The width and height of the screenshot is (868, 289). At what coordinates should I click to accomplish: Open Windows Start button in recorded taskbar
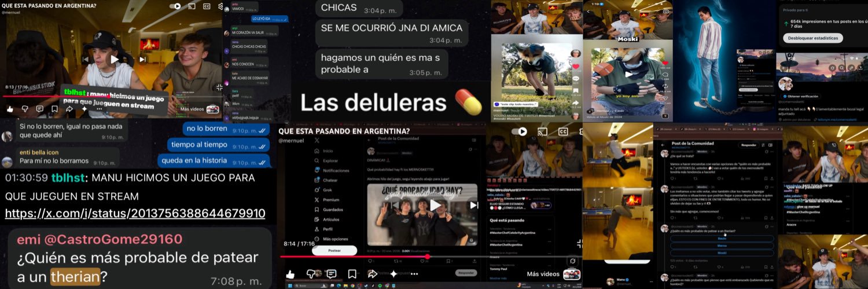[x=289, y=286]
